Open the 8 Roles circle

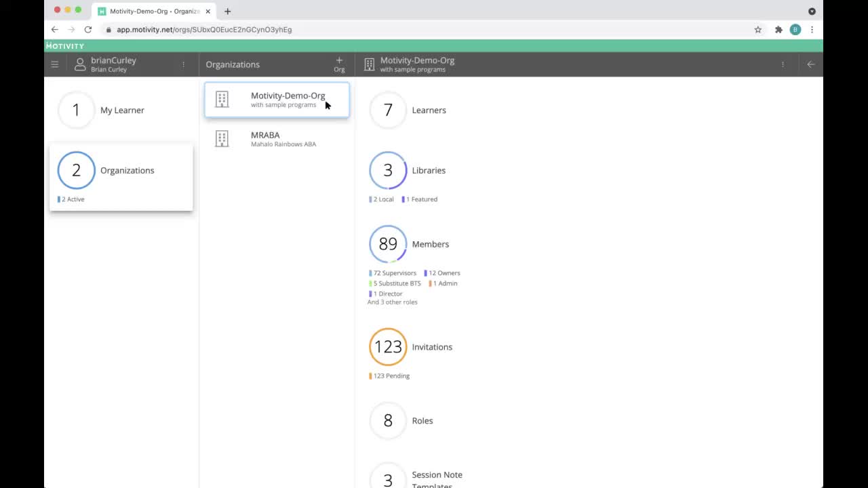[388, 421]
